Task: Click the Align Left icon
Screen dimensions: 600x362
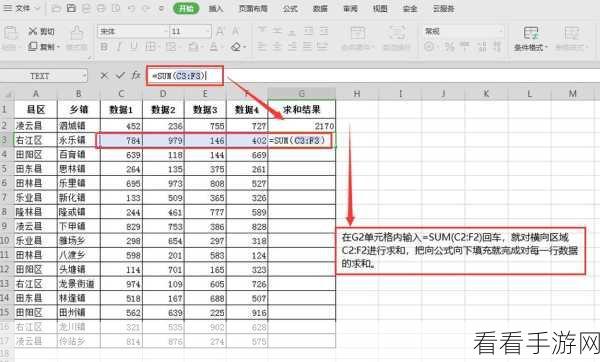Action: 262,47
